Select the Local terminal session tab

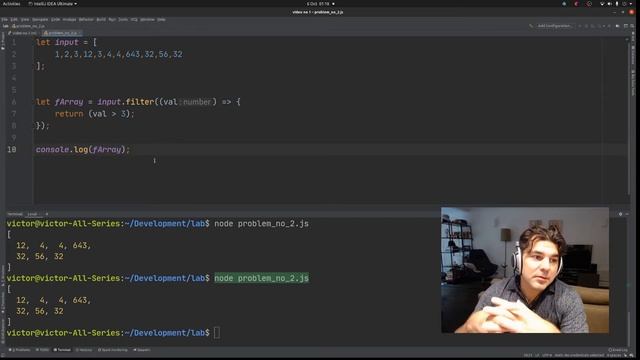32,214
